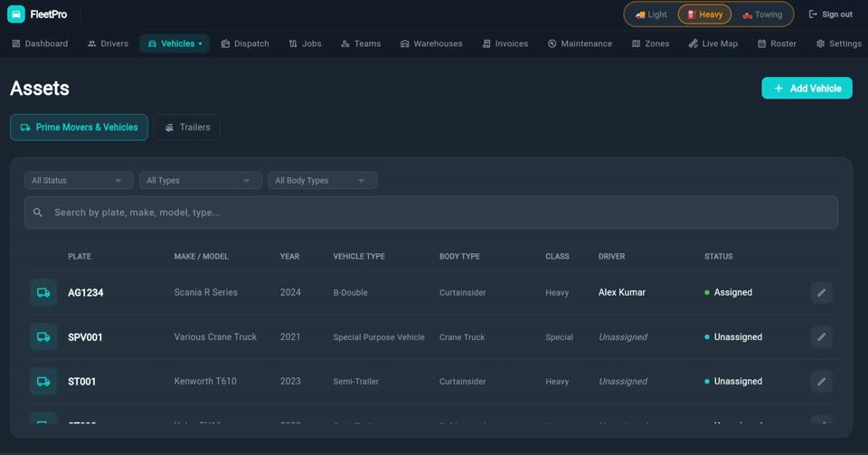Click the CLASS column header

[557, 256]
